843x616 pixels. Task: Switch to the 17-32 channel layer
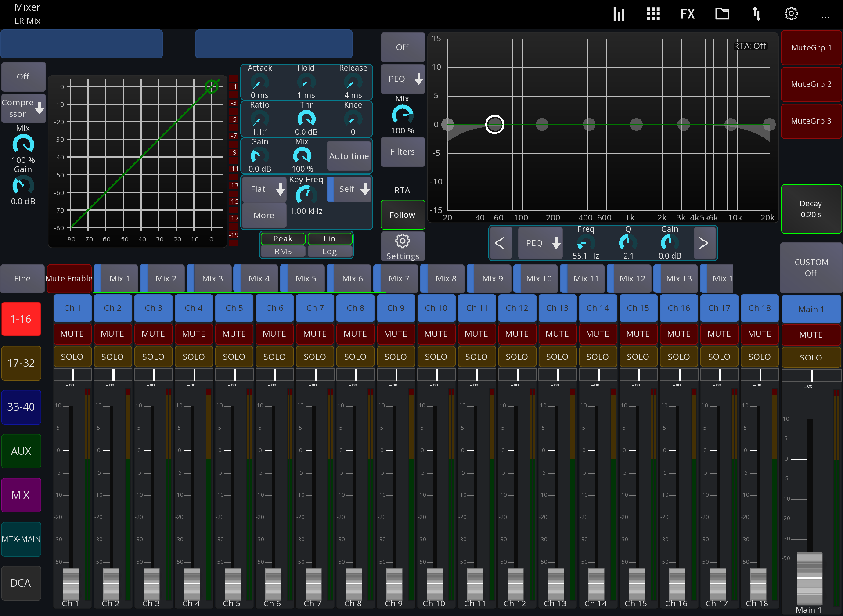point(21,363)
